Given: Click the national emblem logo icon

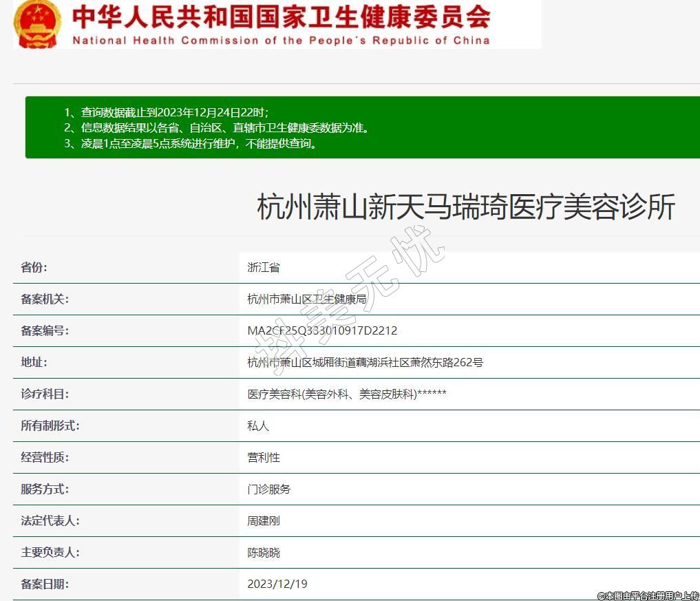Looking at the screenshot, I should pyautogui.click(x=37, y=24).
